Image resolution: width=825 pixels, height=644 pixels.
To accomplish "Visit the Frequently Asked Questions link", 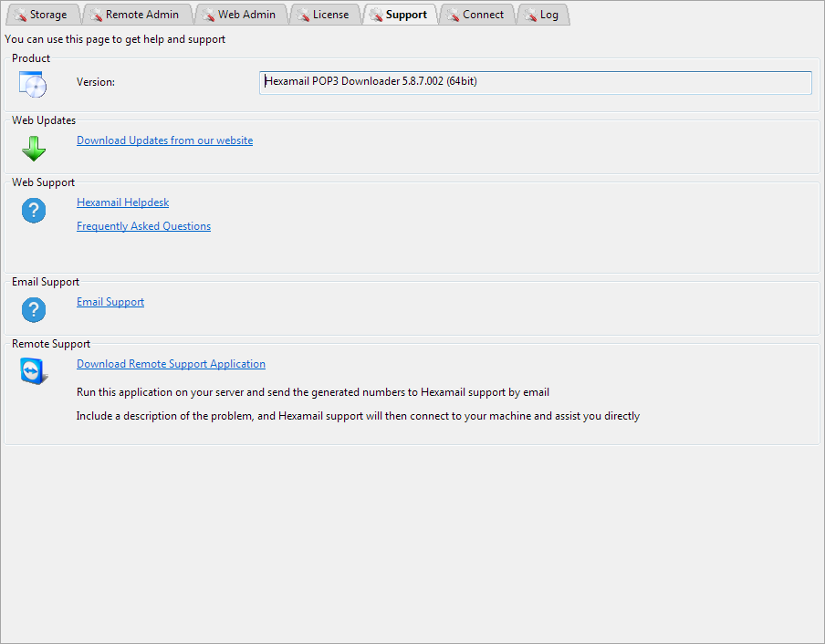I will [x=143, y=226].
